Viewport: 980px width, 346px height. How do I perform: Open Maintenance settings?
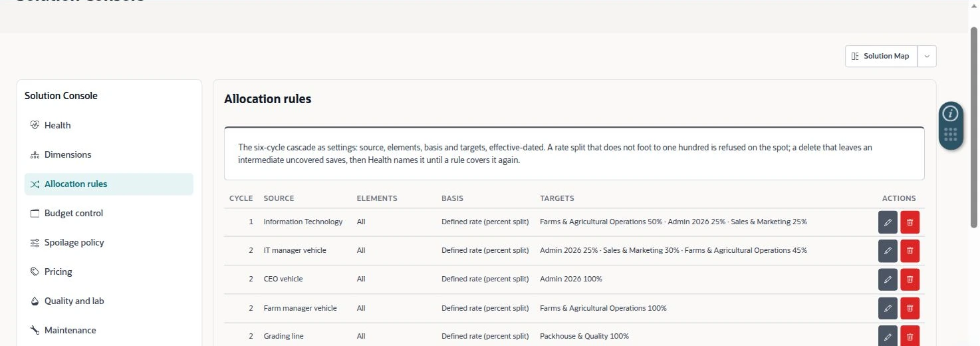coord(109,330)
